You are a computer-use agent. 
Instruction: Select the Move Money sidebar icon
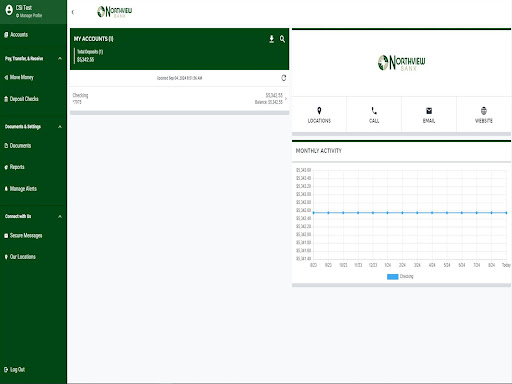[x=6, y=77]
